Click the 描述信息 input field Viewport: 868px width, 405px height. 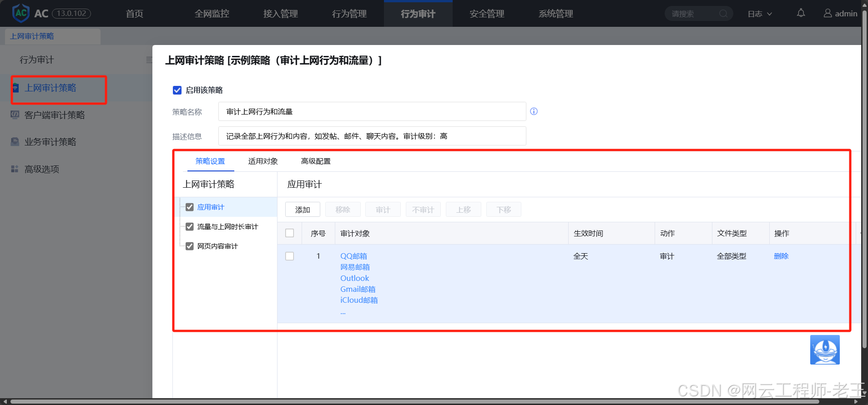[372, 136]
